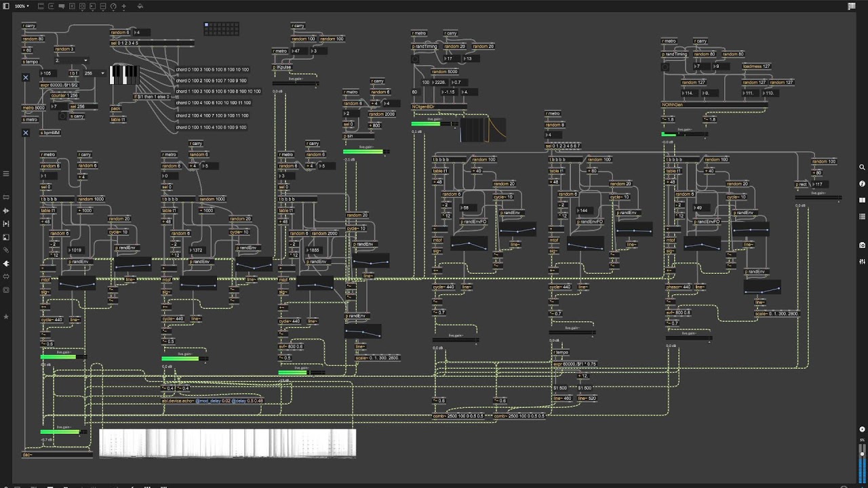Add a button object from toolbar
The width and height of the screenshot is (868, 488).
click(83, 6)
